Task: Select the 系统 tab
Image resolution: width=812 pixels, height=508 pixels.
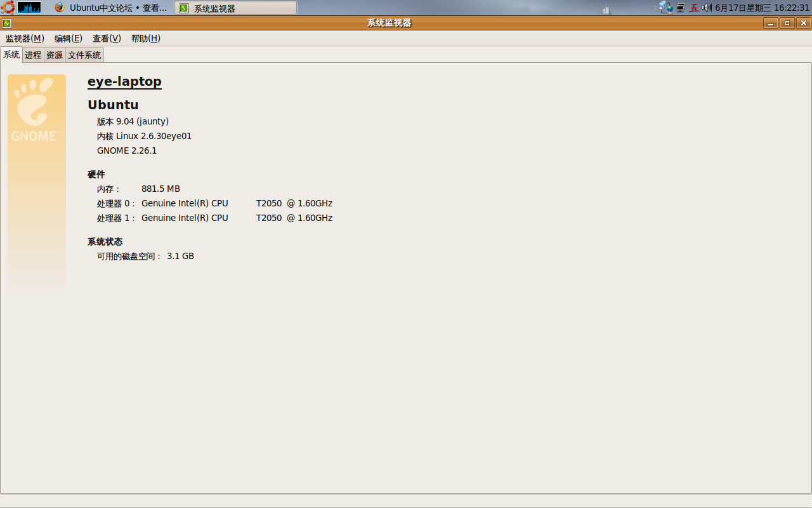Action: pyautogui.click(x=11, y=55)
